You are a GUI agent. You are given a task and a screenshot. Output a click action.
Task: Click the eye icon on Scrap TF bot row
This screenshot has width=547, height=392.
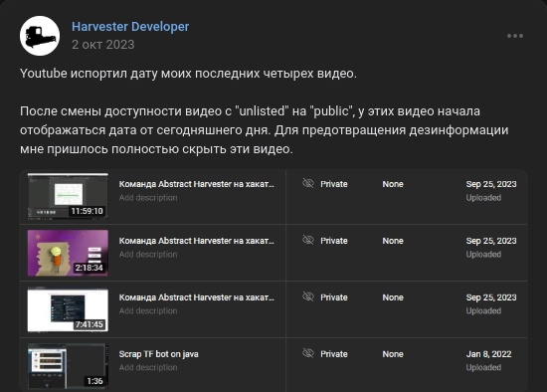308,353
